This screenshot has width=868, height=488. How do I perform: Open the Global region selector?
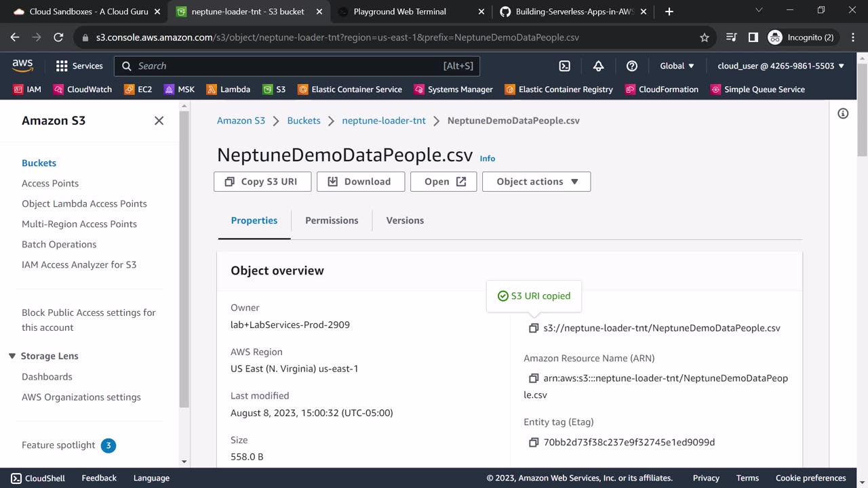[x=677, y=66]
